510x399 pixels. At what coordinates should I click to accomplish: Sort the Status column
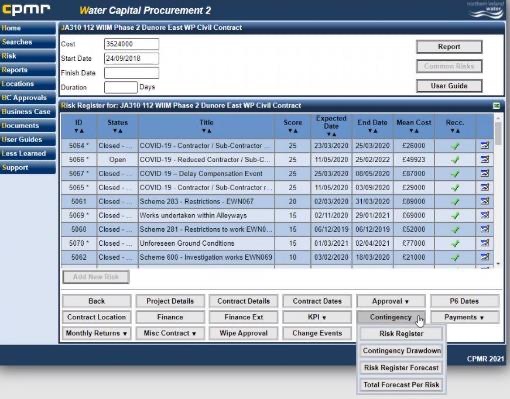pyautogui.click(x=117, y=131)
